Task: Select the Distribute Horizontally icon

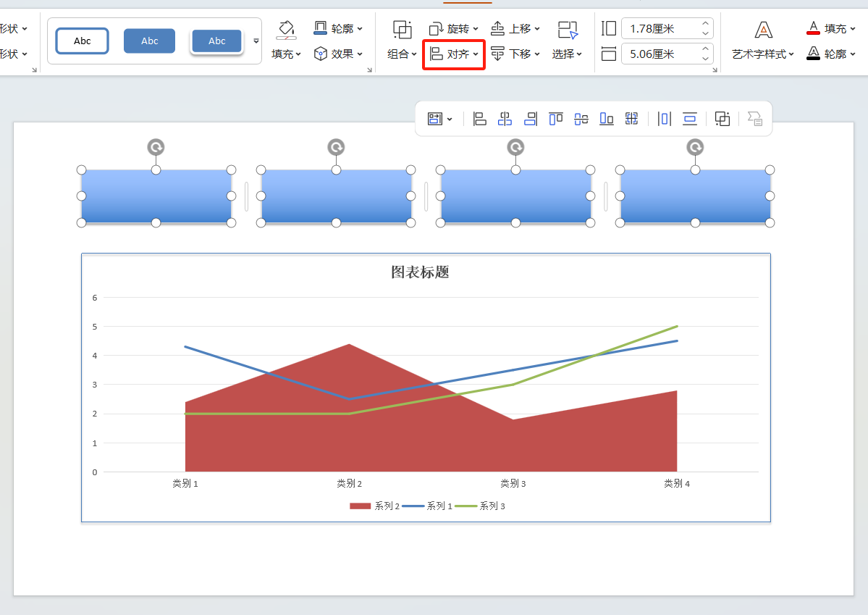Action: pyautogui.click(x=664, y=118)
